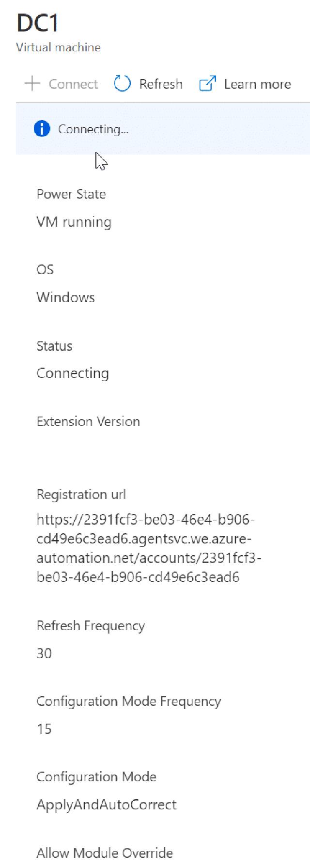Click the circular Refresh arrow icon
310x868 pixels.
click(x=122, y=84)
